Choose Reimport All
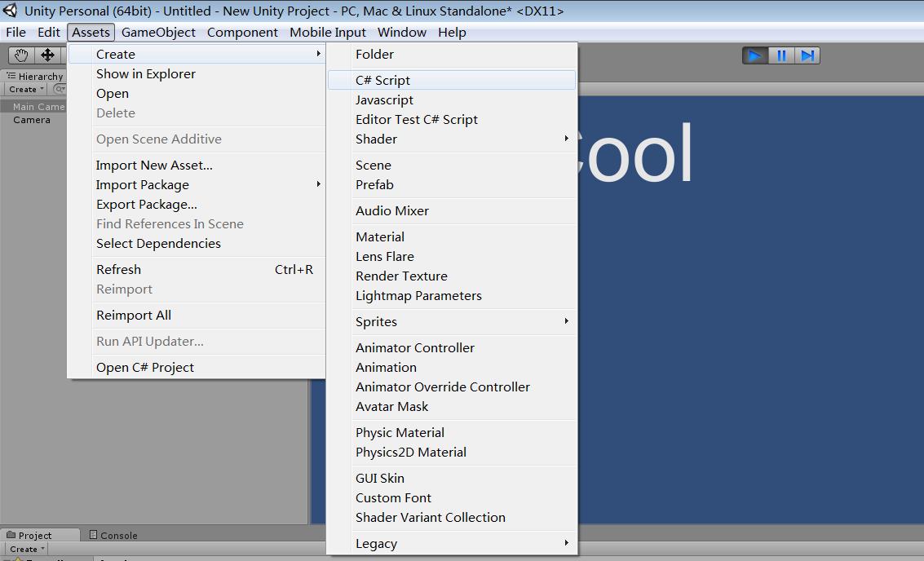The height and width of the screenshot is (561, 924). 197,316
